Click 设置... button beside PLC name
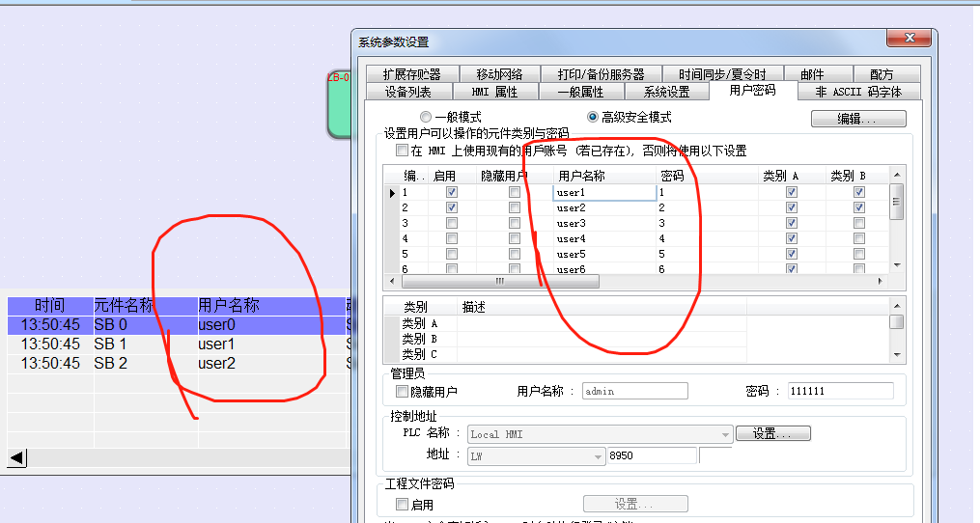Image resolution: width=980 pixels, height=523 pixels. point(772,434)
